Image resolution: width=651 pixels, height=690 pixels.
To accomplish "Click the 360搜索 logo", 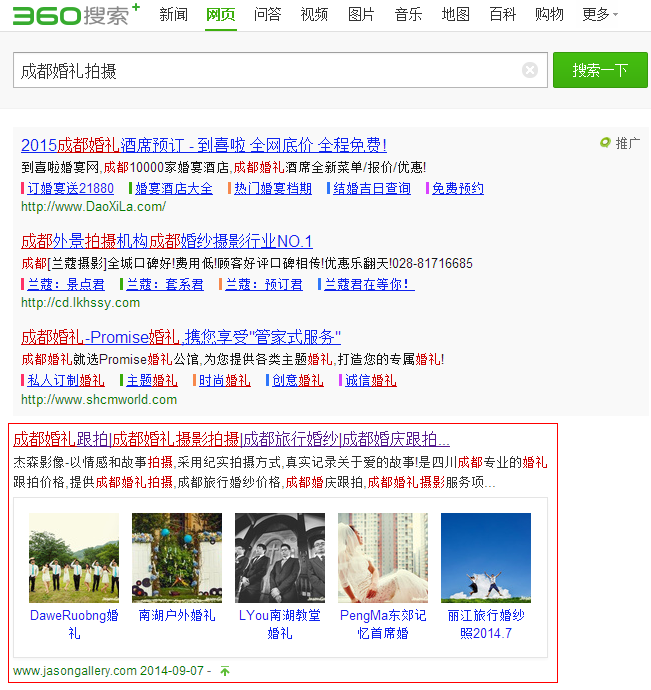I will coord(70,15).
